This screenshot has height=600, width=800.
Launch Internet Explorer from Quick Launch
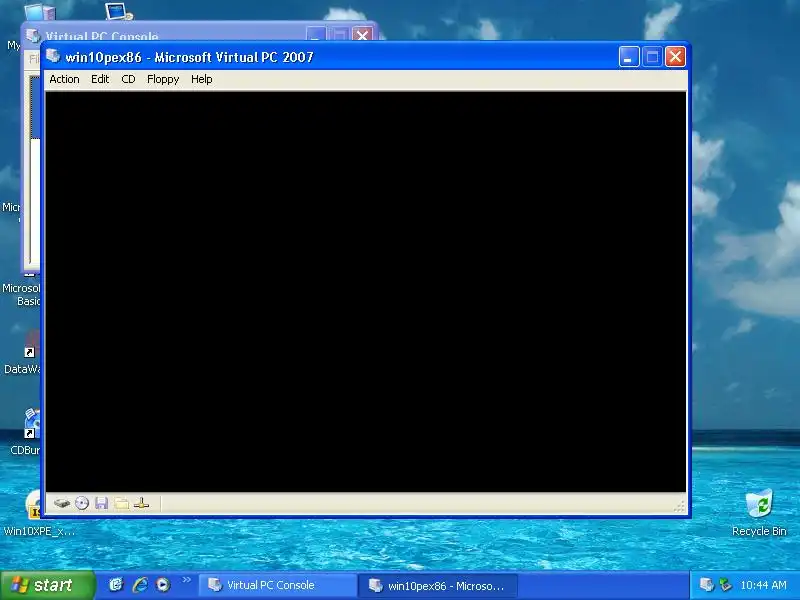(x=140, y=585)
